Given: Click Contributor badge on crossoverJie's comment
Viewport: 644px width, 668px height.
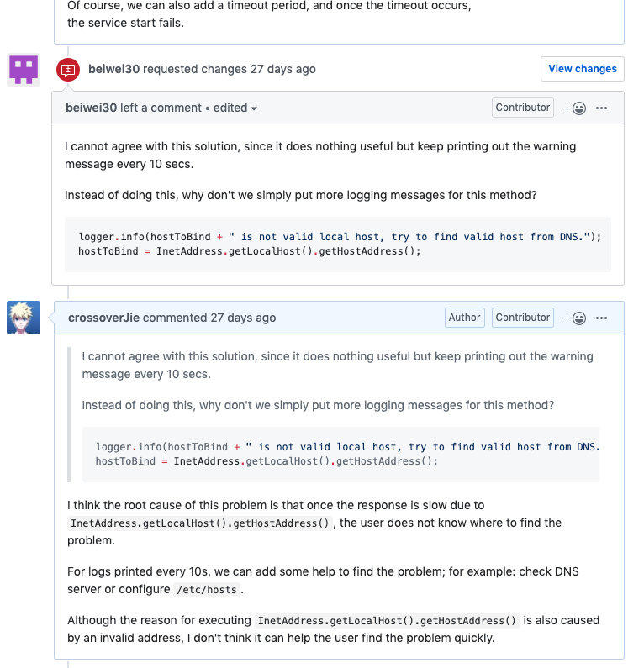Looking at the screenshot, I should click(x=522, y=318).
